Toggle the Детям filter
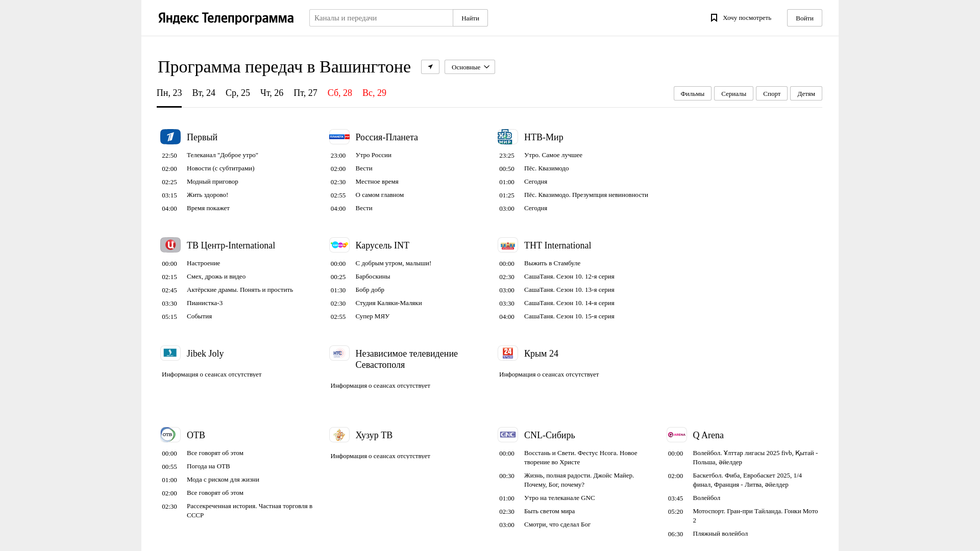Image resolution: width=980 pixels, height=551 pixels. tap(806, 93)
